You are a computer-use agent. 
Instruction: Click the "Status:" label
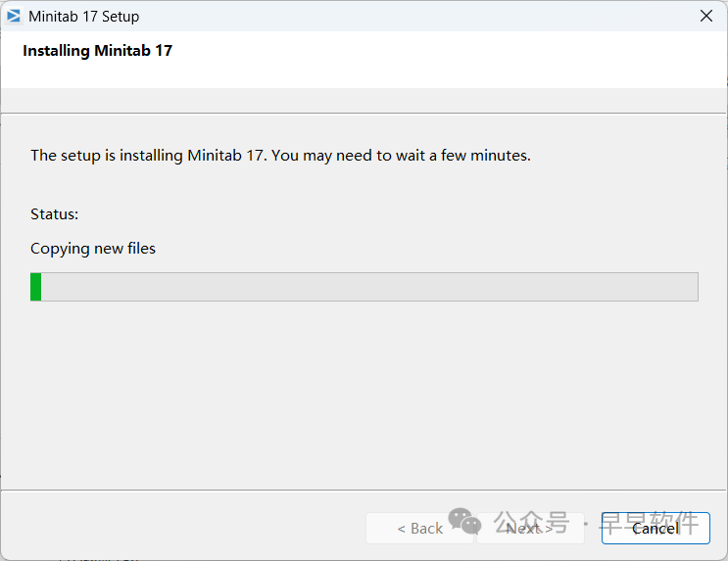click(54, 213)
